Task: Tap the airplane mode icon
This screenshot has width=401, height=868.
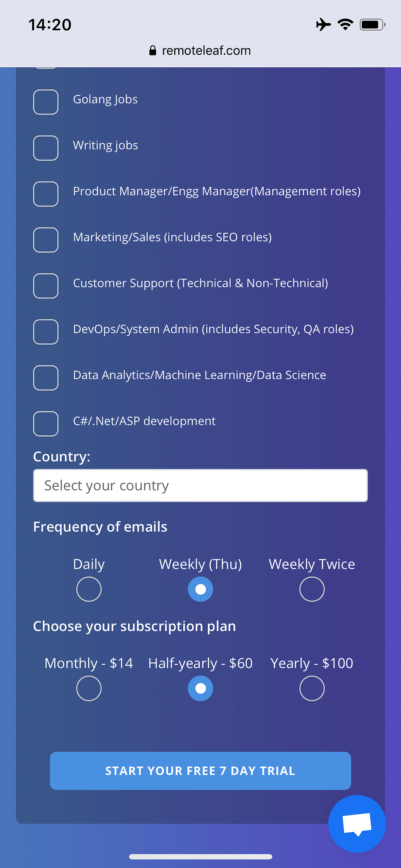Action: click(x=323, y=24)
